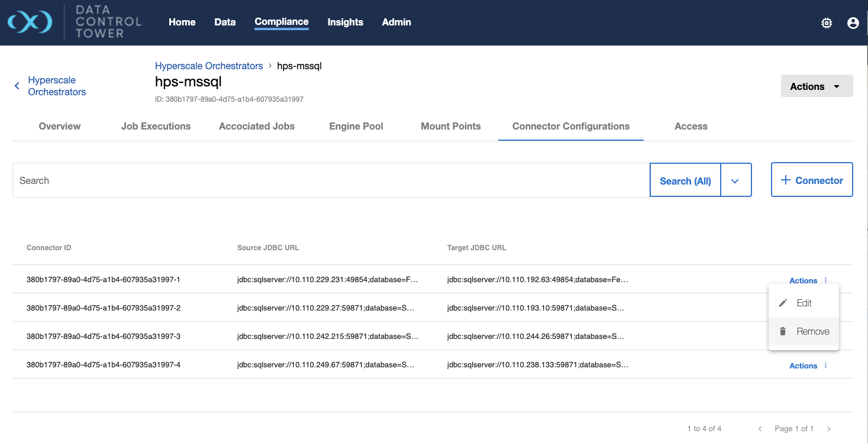Follow Hyperscale Orchestrators breadcrumb link
The width and height of the screenshot is (868, 443).
[x=209, y=66]
